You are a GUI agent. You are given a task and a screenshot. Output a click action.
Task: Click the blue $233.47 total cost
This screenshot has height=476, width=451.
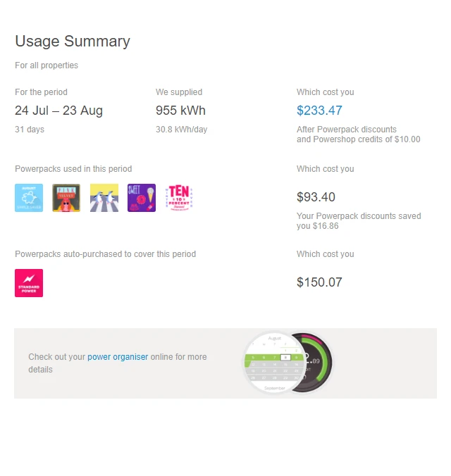(x=319, y=111)
